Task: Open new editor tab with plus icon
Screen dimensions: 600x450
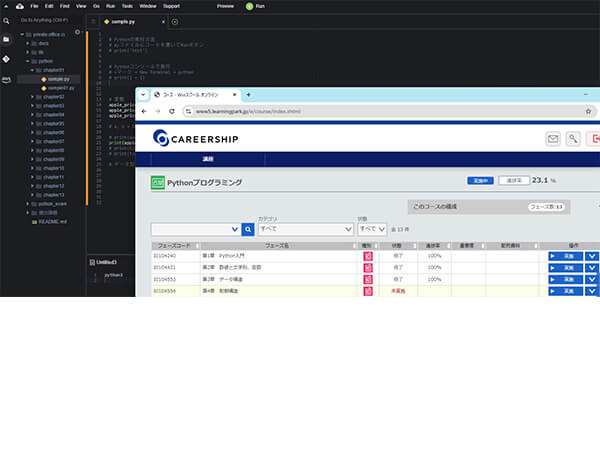Action: click(x=175, y=21)
